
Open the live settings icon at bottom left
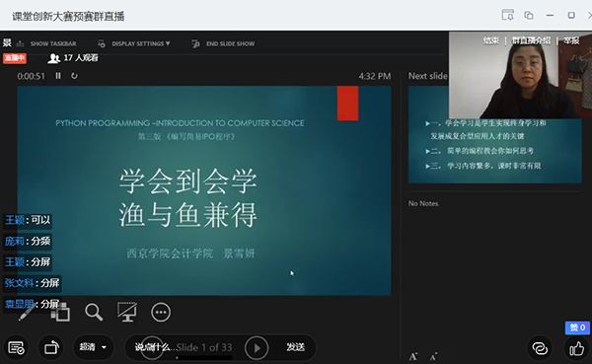pyautogui.click(x=16, y=348)
